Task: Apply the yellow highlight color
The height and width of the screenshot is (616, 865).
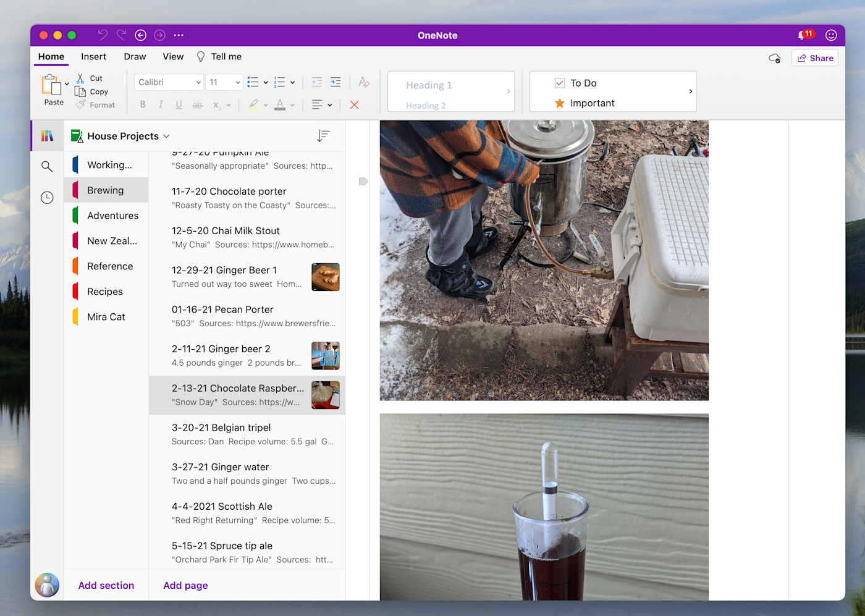Action: tap(253, 105)
